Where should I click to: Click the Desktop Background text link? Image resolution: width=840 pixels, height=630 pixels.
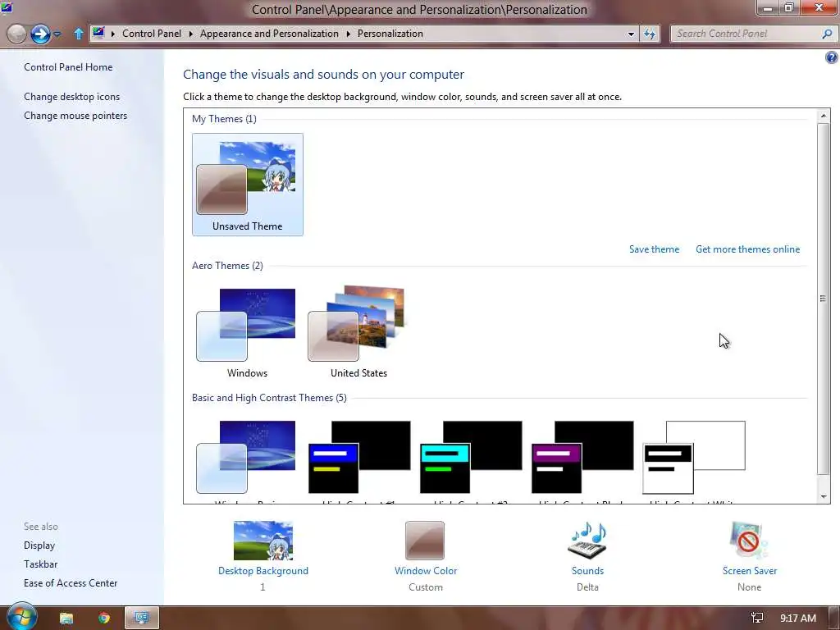coord(263,571)
